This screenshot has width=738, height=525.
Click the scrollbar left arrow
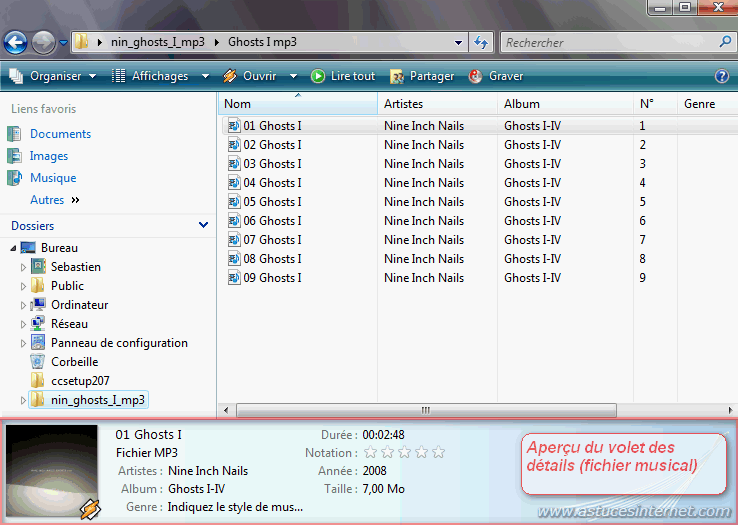tap(226, 411)
